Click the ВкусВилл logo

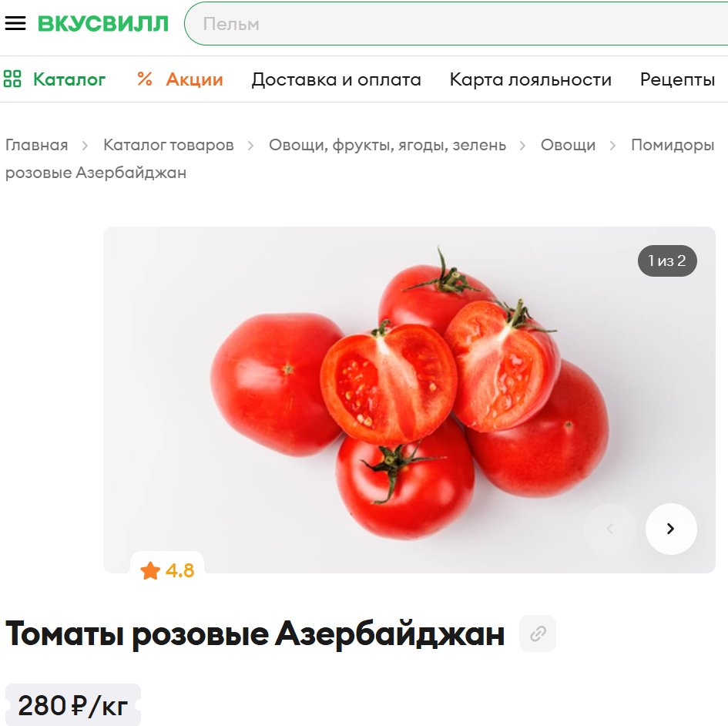point(103,24)
